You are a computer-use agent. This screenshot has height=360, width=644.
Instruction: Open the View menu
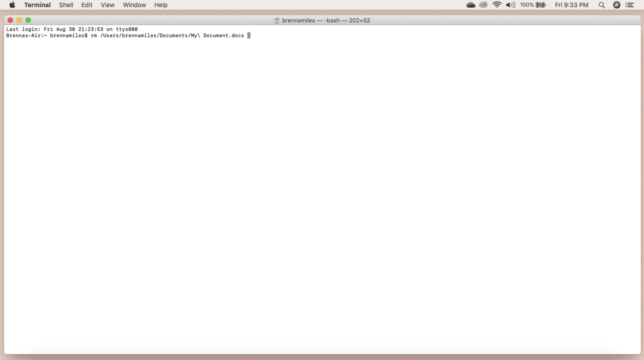[107, 5]
